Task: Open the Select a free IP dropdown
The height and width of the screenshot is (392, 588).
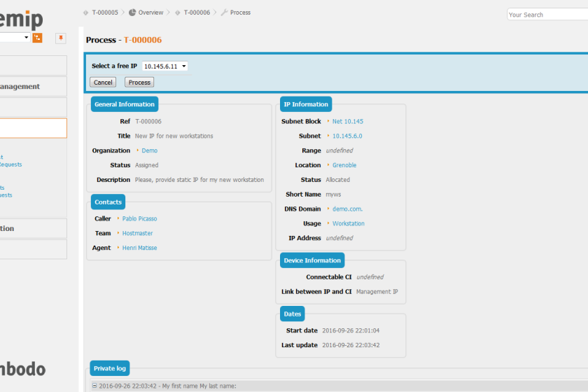Action: coord(165,66)
